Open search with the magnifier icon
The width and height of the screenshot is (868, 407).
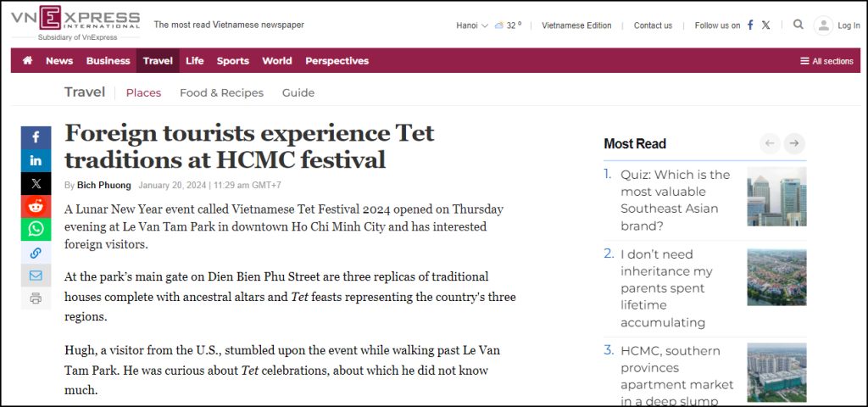[x=798, y=25]
